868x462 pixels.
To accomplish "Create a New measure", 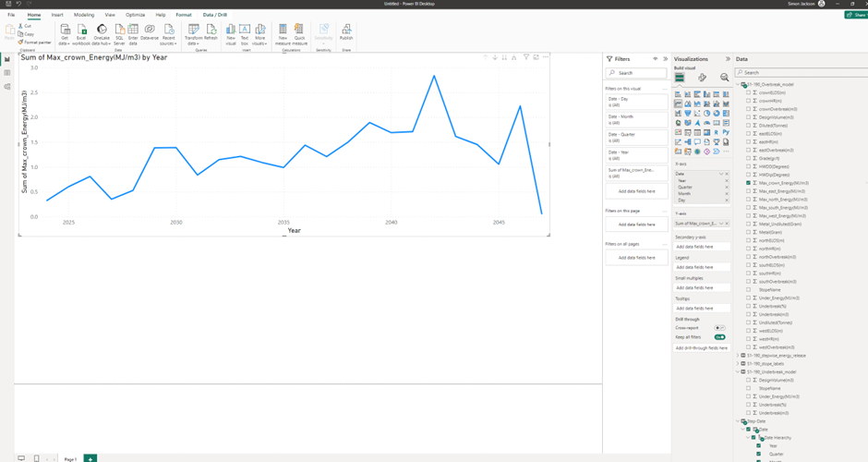I will point(283,34).
